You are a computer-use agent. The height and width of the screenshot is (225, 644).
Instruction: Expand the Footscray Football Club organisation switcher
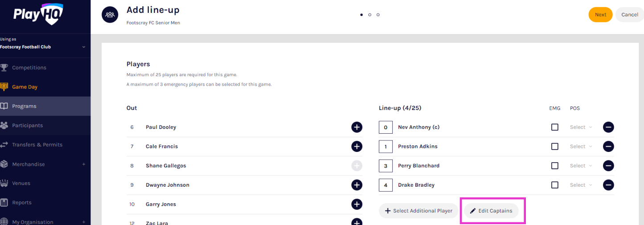coord(83,47)
